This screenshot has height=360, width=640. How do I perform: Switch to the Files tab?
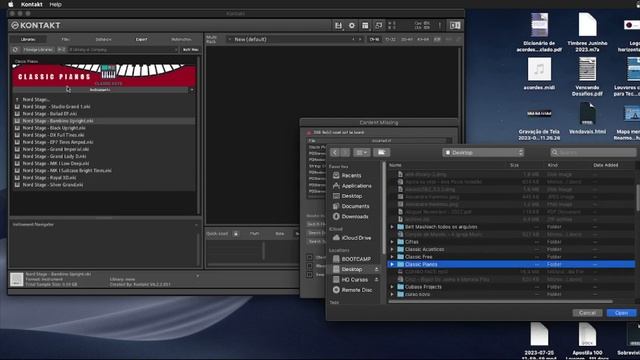[x=65, y=39]
